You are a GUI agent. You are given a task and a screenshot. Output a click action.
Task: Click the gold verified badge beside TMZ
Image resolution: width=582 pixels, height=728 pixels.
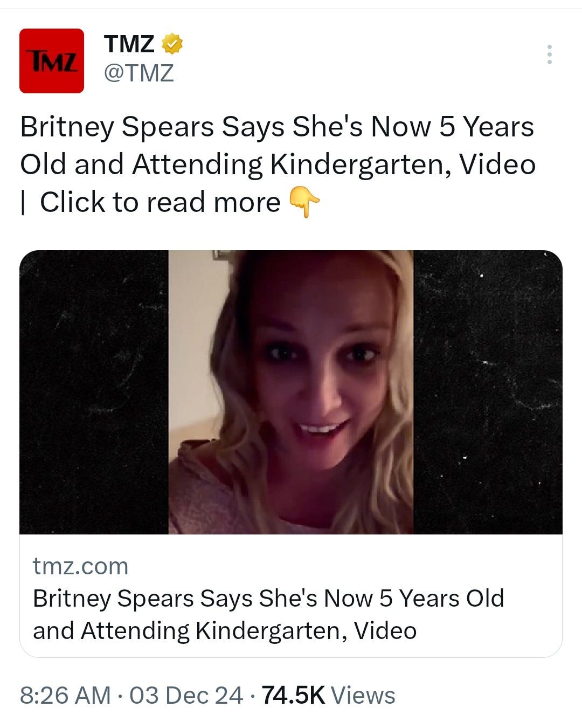[x=172, y=44]
